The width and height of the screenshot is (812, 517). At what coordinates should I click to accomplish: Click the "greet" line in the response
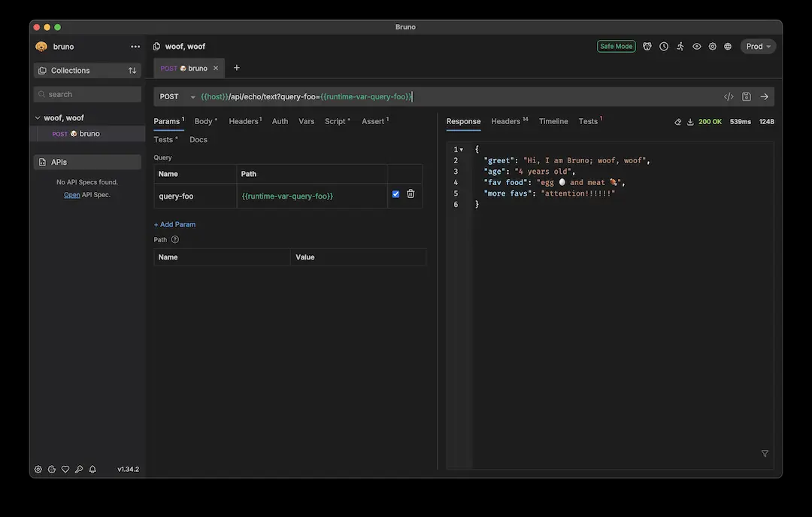tap(567, 161)
